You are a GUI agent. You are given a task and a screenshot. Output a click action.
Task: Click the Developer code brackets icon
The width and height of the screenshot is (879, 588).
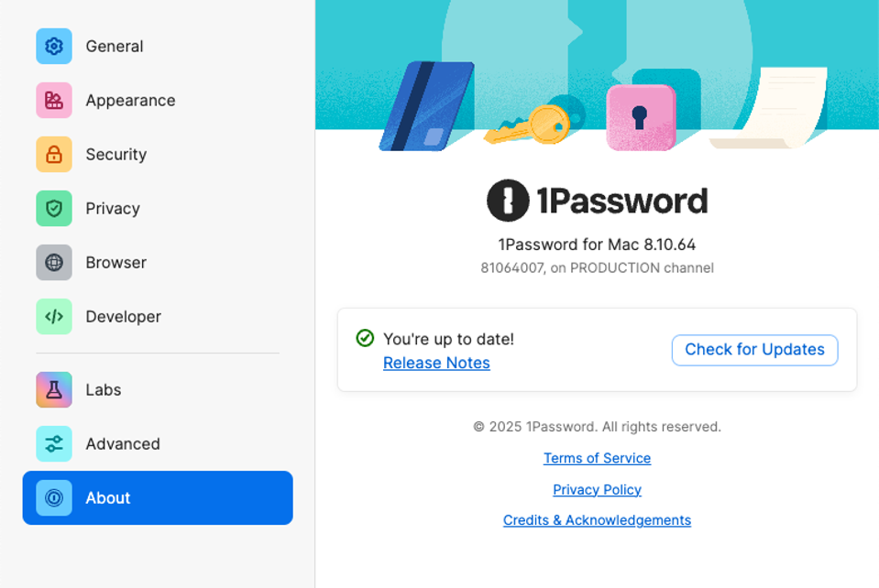pos(53,316)
